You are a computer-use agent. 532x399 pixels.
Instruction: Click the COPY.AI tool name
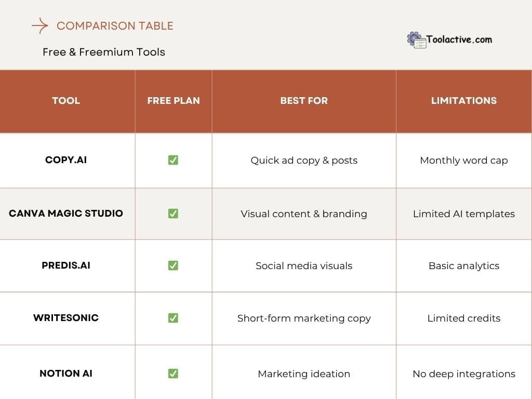(66, 160)
